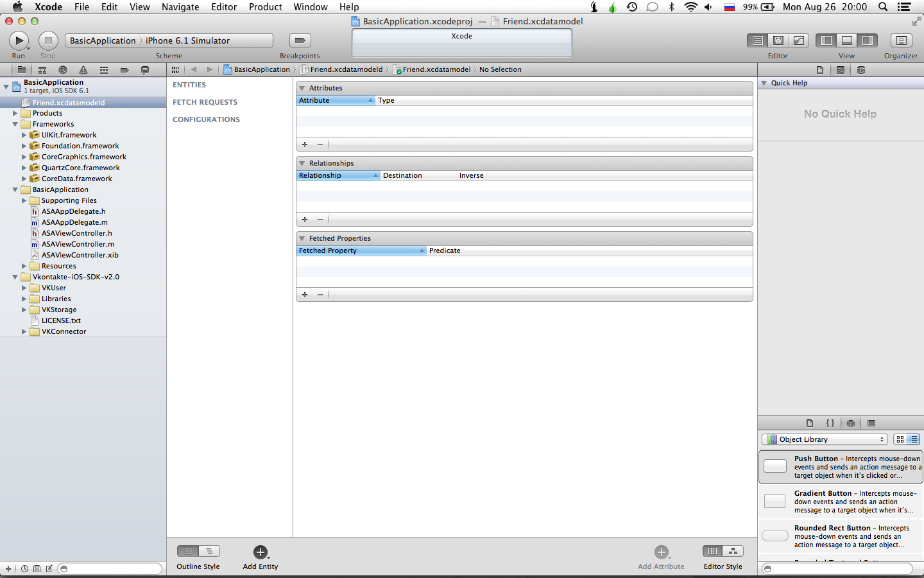Open Spotlight search in menu bar
Screen dimensions: 924x578
[x=883, y=7]
